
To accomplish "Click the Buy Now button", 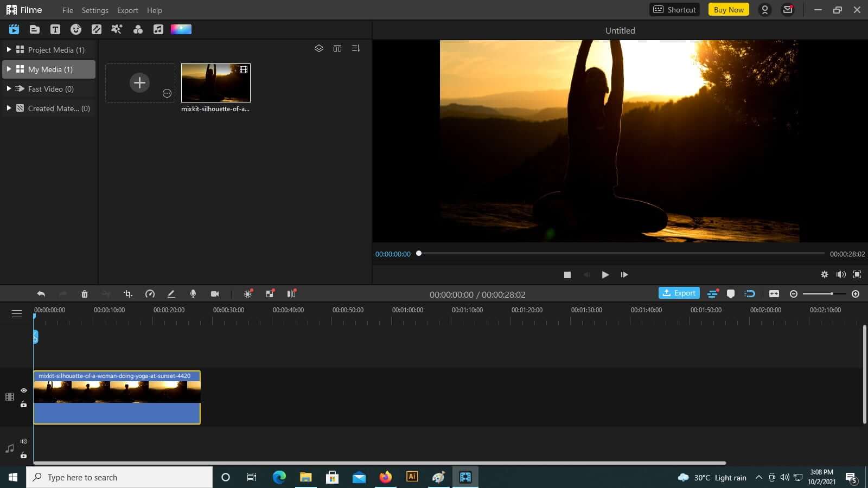I will click(729, 9).
